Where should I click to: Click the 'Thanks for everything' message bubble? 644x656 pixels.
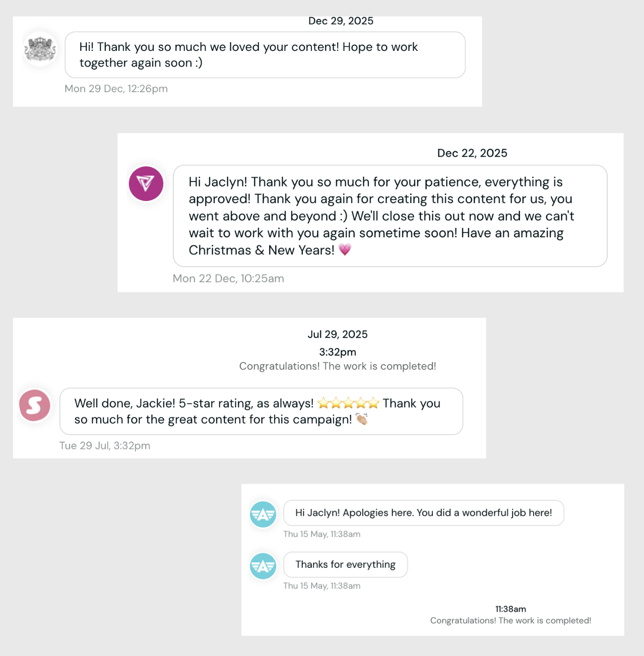[x=346, y=564]
